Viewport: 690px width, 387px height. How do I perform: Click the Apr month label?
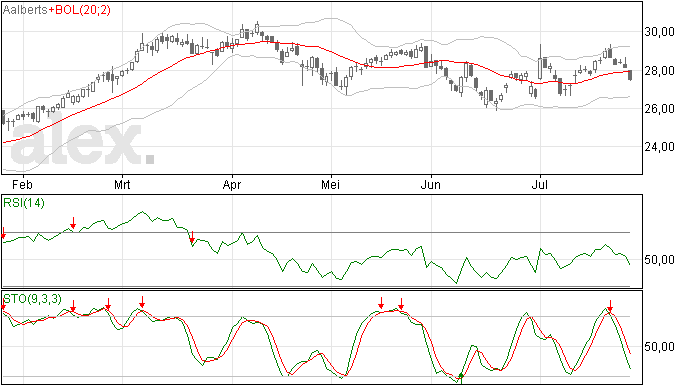tap(232, 185)
